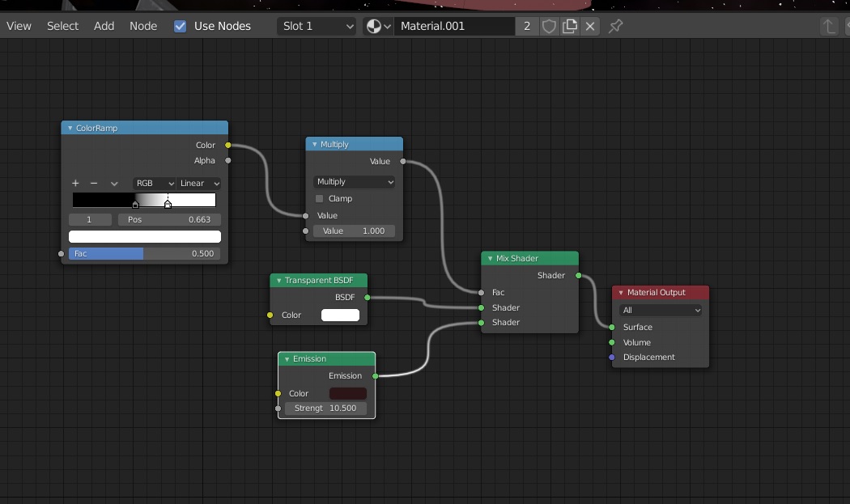
Task: Open the Linear interpolation dropdown
Action: point(199,183)
